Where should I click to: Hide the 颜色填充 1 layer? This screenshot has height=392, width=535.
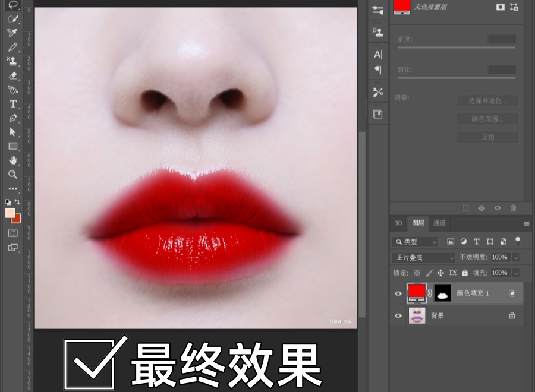point(397,293)
